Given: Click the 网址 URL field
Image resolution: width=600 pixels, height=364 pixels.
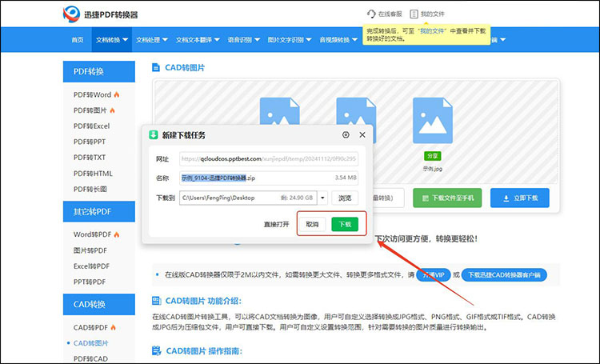Looking at the screenshot, I should tap(269, 159).
